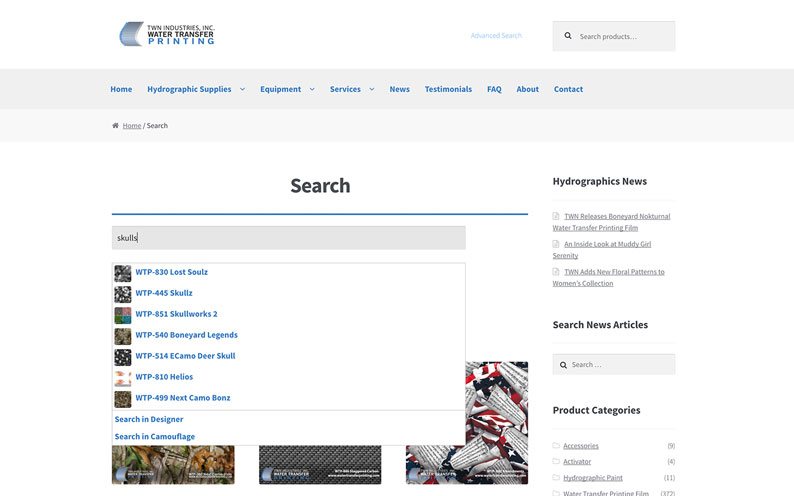Click the magnifier icon in news search
The height and width of the screenshot is (496, 794).
(x=563, y=365)
